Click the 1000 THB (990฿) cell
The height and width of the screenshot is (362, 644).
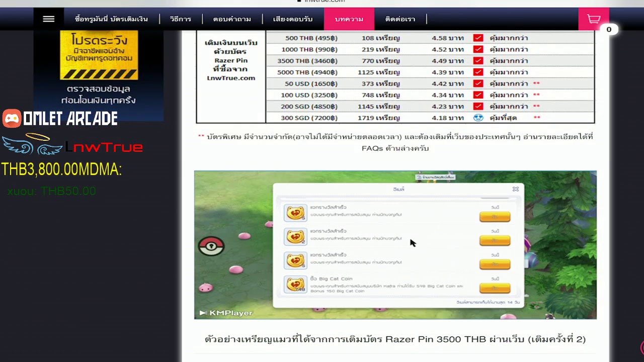click(x=309, y=49)
